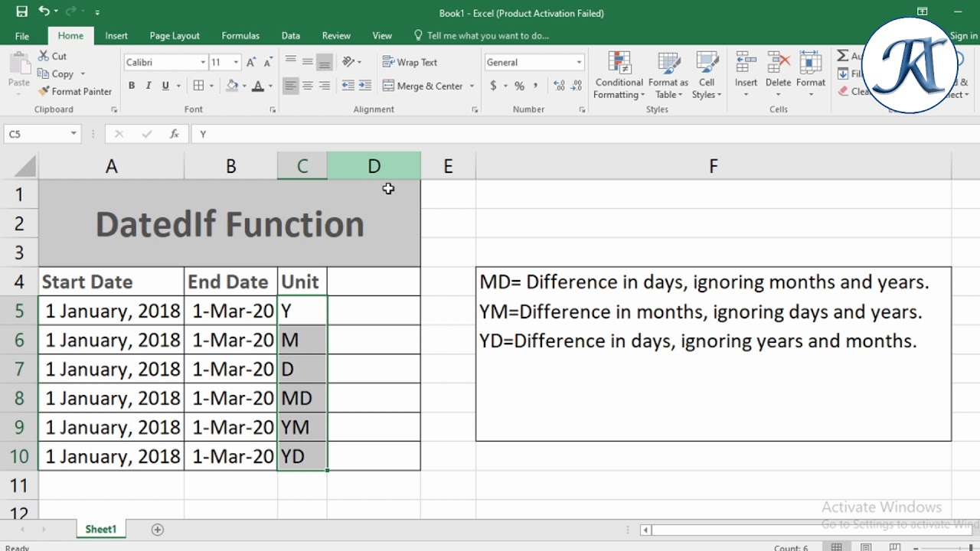Toggle Align Left
The height and width of the screenshot is (551, 980).
[x=290, y=86]
